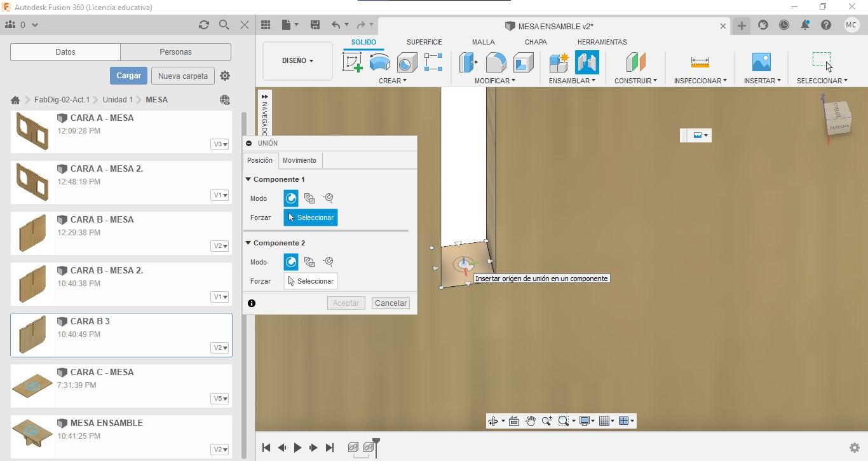Pick the window Selection tool icon
This screenshot has width=868, height=461.
click(x=822, y=62)
